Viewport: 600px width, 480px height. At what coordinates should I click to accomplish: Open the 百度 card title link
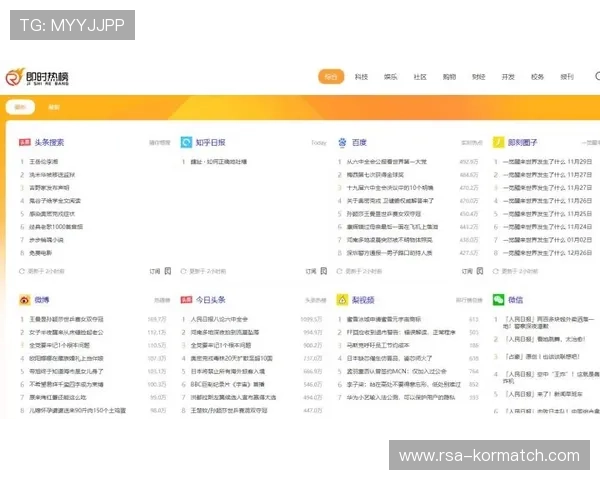coord(359,142)
